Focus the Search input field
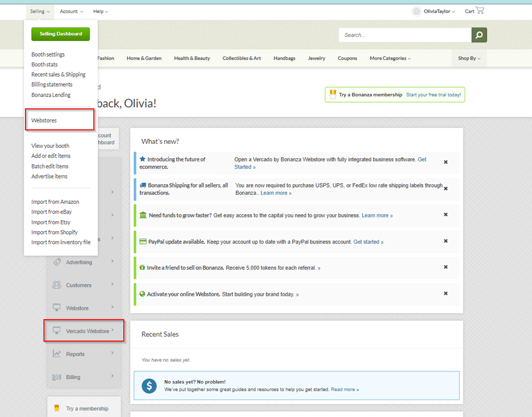Image resolution: width=532 pixels, height=417 pixels. (405, 35)
